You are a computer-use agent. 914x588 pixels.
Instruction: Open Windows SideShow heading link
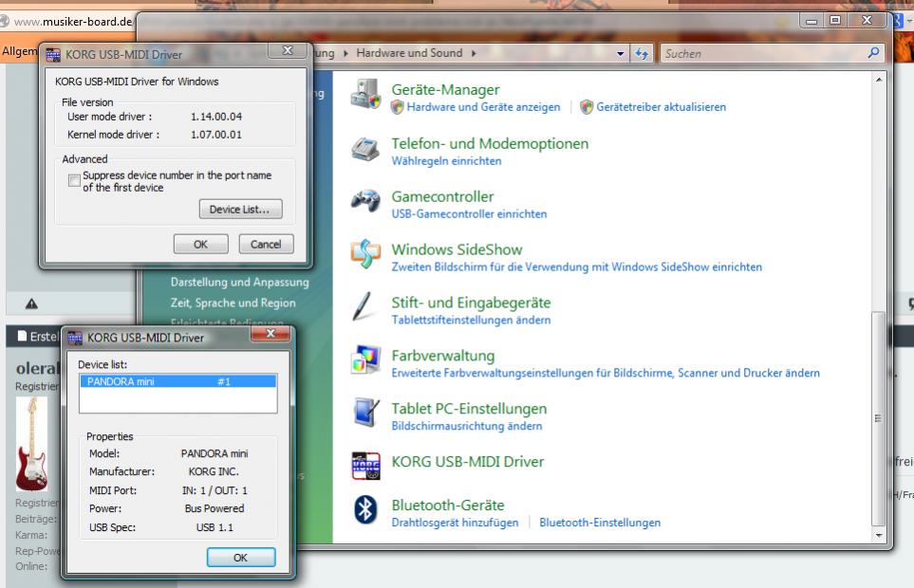(457, 249)
